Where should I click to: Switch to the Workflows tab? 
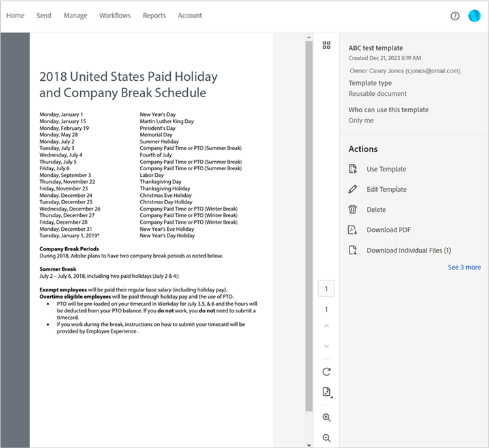point(115,16)
